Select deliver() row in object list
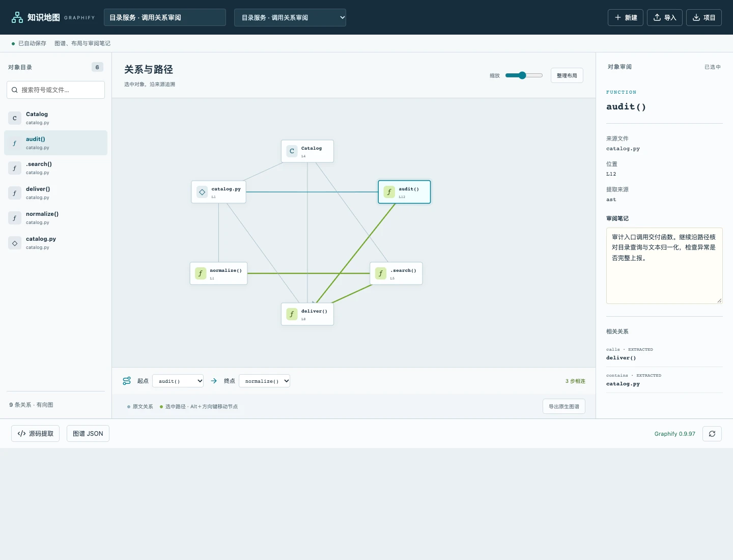The height and width of the screenshot is (560, 733). click(56, 193)
